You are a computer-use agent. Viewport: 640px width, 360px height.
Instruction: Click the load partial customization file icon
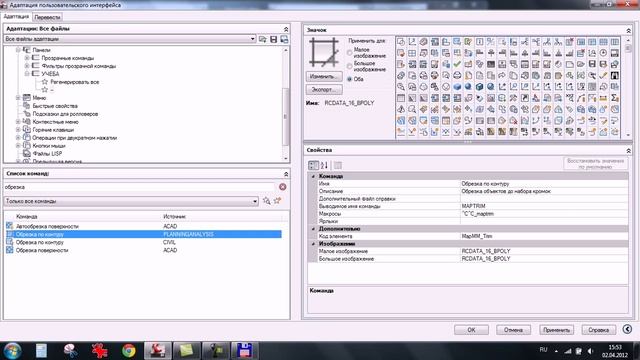pos(263,39)
